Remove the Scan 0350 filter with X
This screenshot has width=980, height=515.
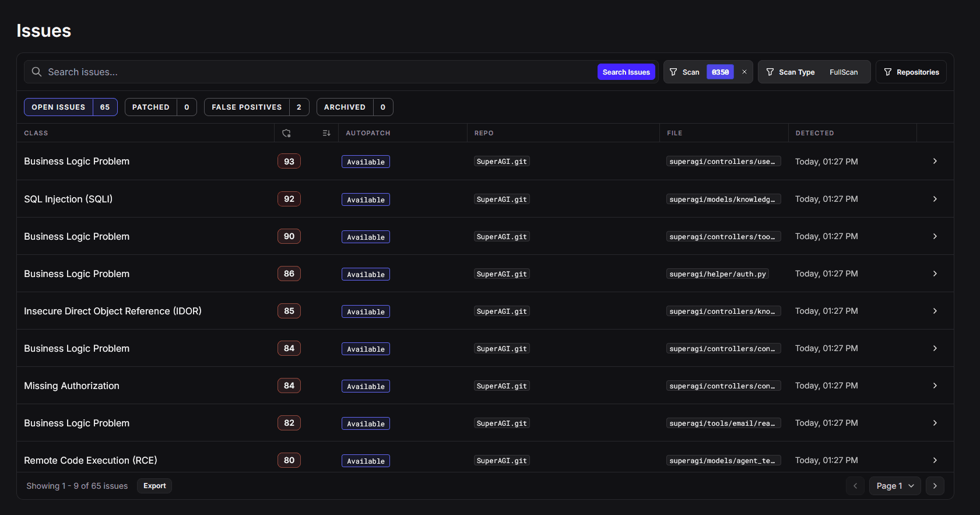(x=744, y=72)
